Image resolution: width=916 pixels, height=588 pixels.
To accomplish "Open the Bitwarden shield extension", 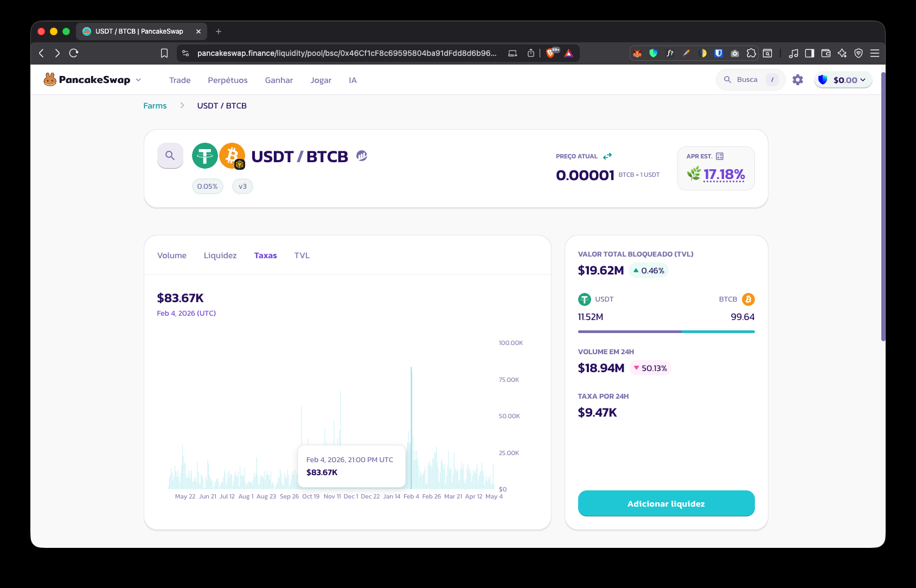I will [x=719, y=53].
